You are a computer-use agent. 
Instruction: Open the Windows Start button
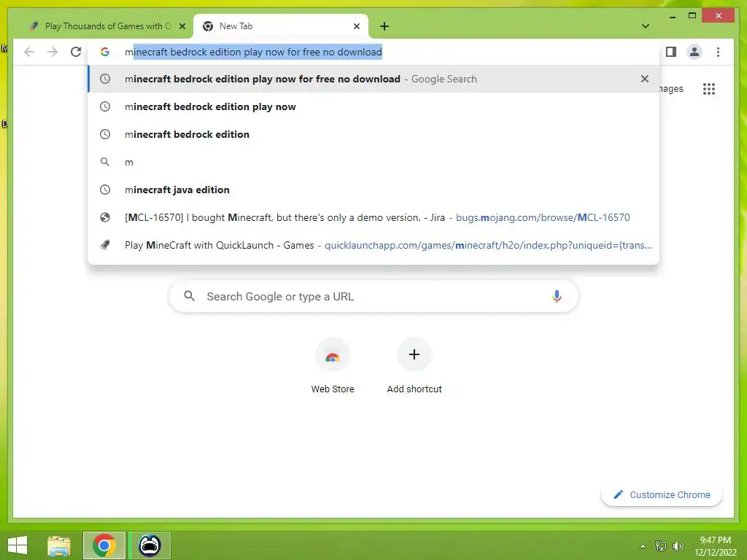[x=18, y=545]
